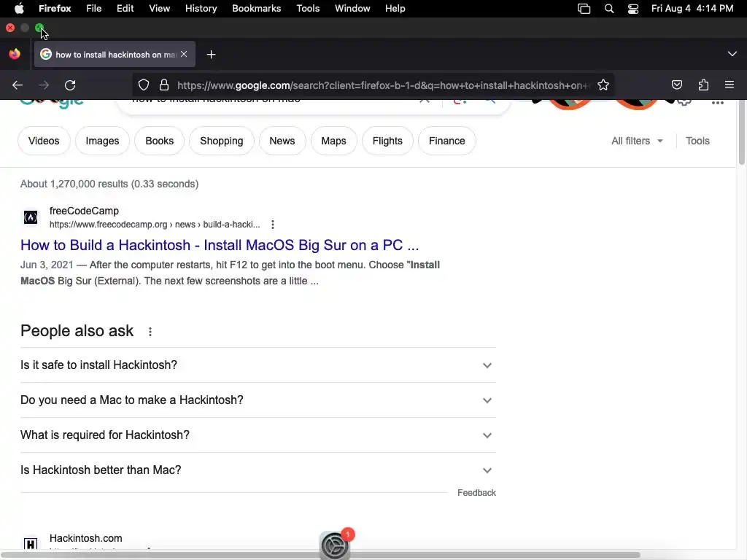The height and width of the screenshot is (560, 747).
Task: Click the freeCodeCamp URL breadcrumb
Action: (x=155, y=225)
